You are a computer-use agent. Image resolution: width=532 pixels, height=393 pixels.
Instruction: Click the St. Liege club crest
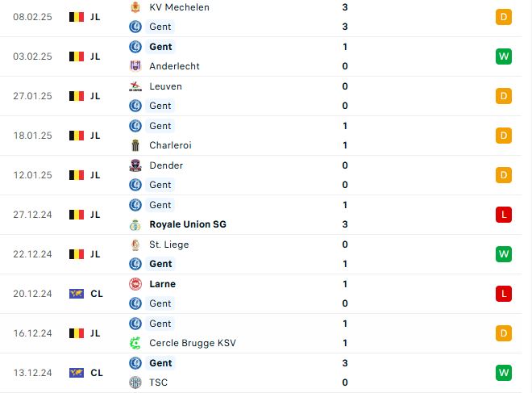coord(135,245)
